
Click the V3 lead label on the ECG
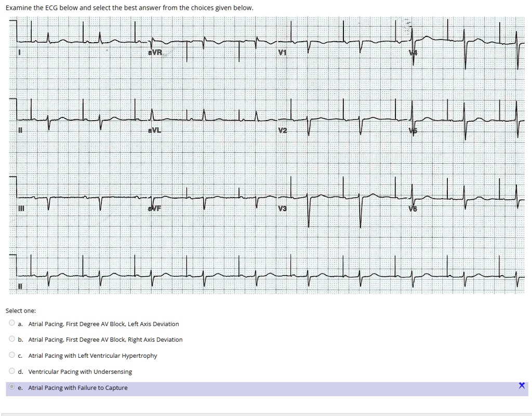[283, 208]
